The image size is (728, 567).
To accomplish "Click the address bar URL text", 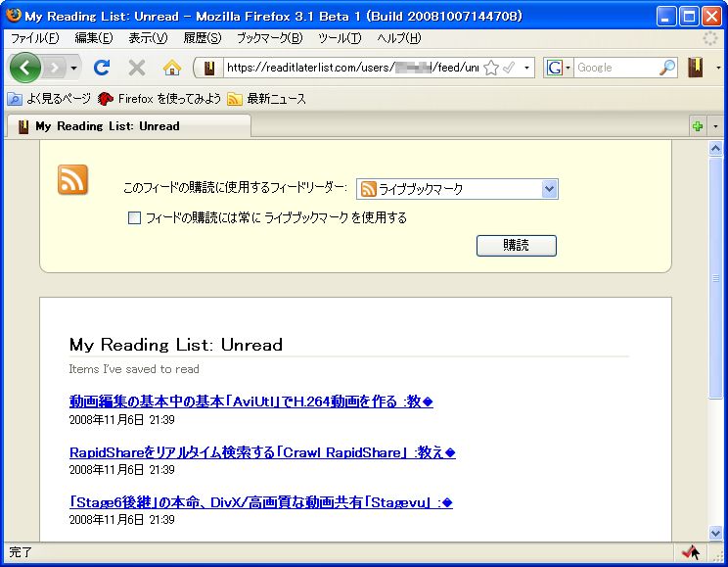I will point(352,68).
